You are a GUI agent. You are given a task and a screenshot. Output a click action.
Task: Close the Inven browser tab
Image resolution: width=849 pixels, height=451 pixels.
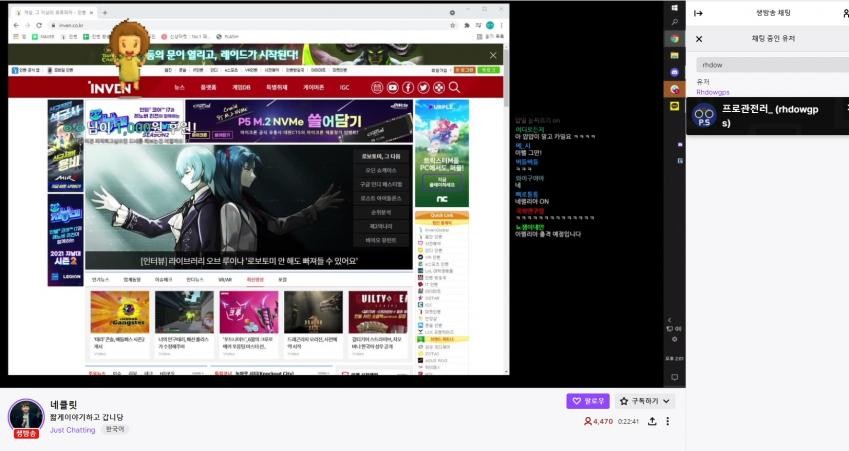tap(91, 12)
